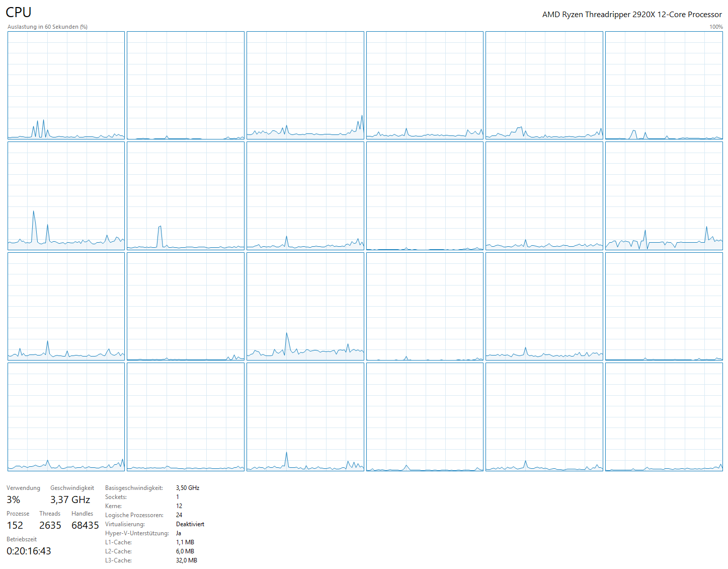
Task: Click the 'Auslastung in 60 Sekunden (%)' label
Action: (46, 26)
